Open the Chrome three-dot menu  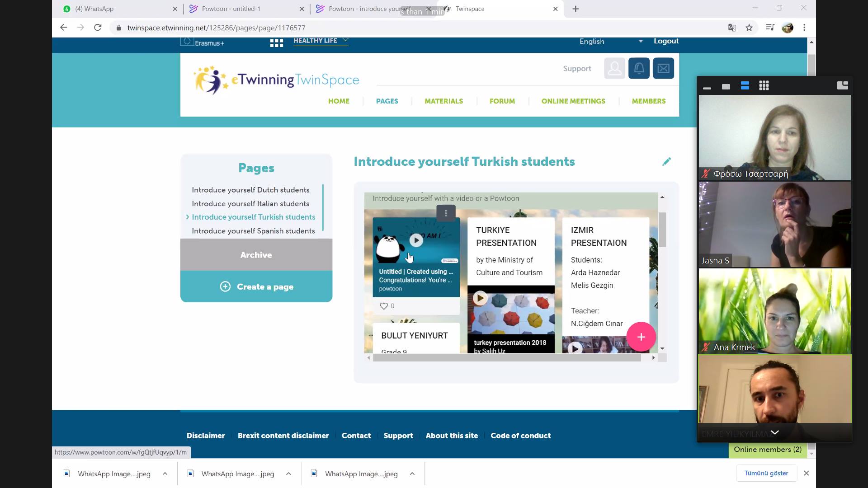pos(804,28)
